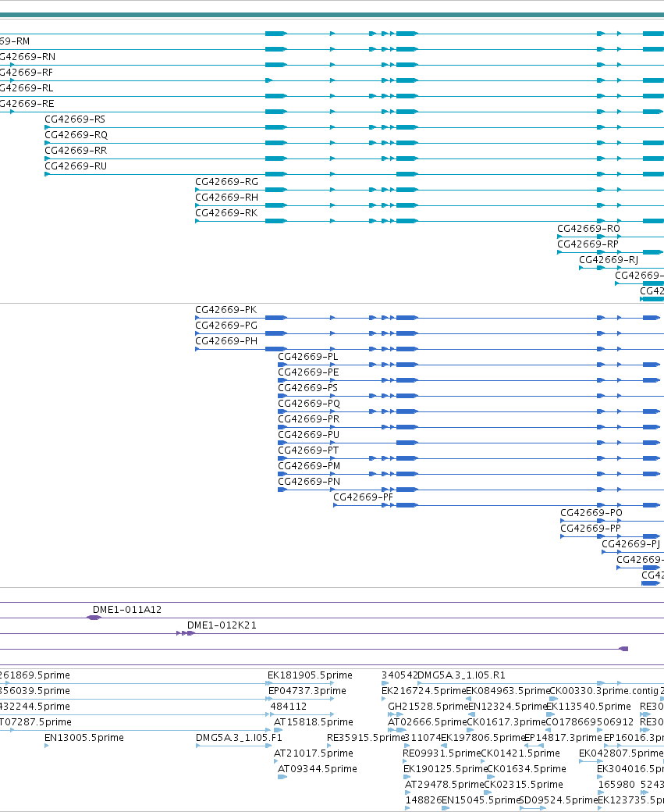Click the purple DME1-011A12 feature glyph
The width and height of the screenshot is (664, 812).
94,618
